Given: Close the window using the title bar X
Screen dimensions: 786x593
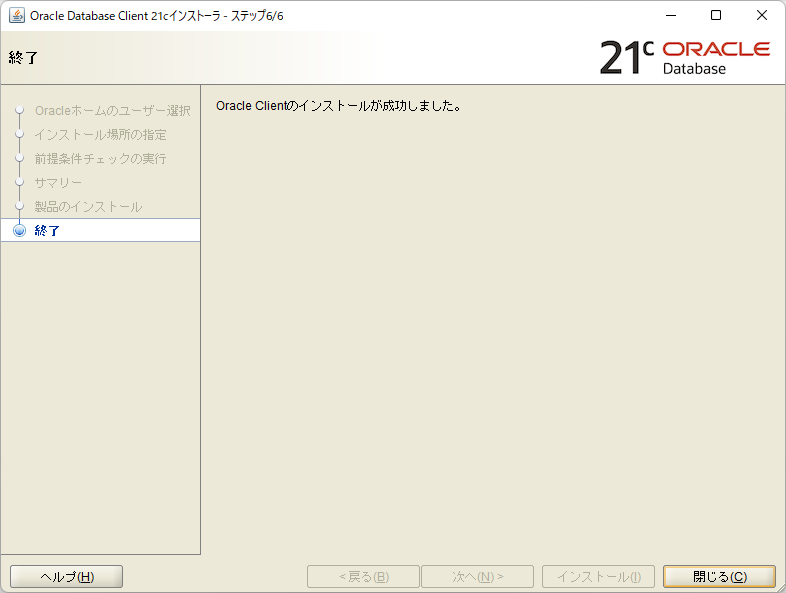Looking at the screenshot, I should (761, 16).
